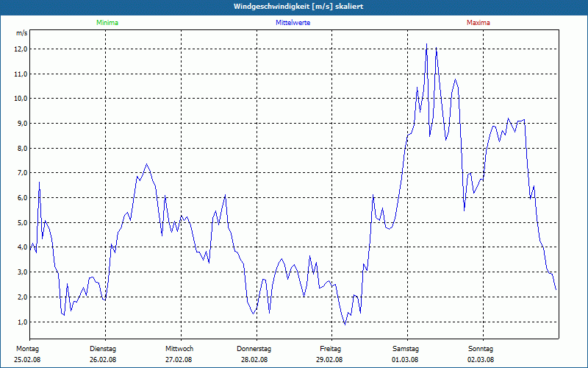This screenshot has width=588, height=368.
Task: Click the date 29.02.08
Action: [x=329, y=360]
